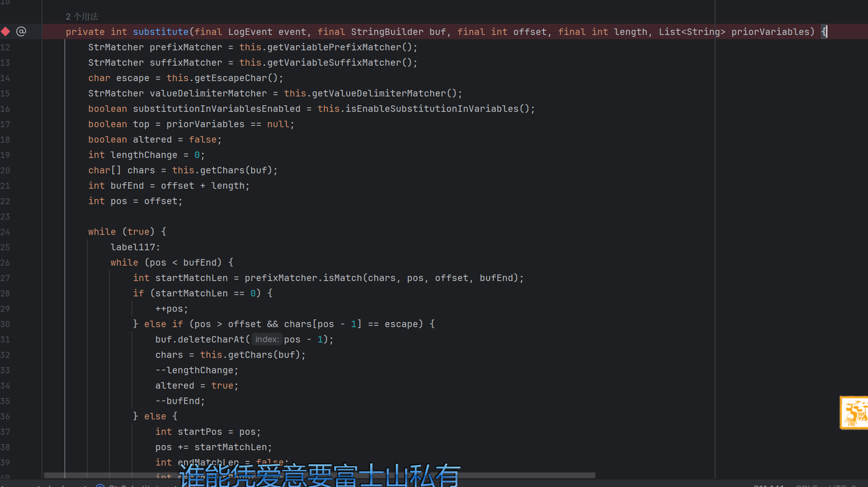Place caret on getVariablePrefixMatcher() call
This screenshot has height=487, width=868.
(339, 47)
